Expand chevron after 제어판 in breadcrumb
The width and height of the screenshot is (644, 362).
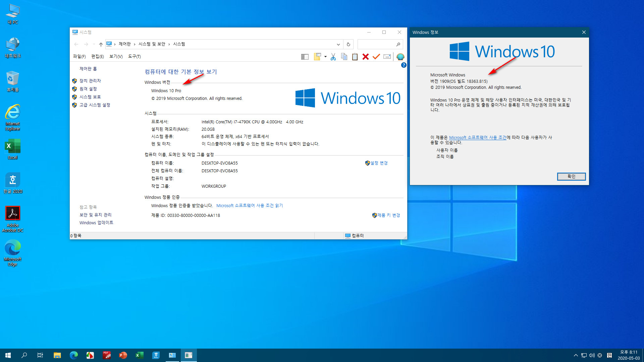(135, 44)
